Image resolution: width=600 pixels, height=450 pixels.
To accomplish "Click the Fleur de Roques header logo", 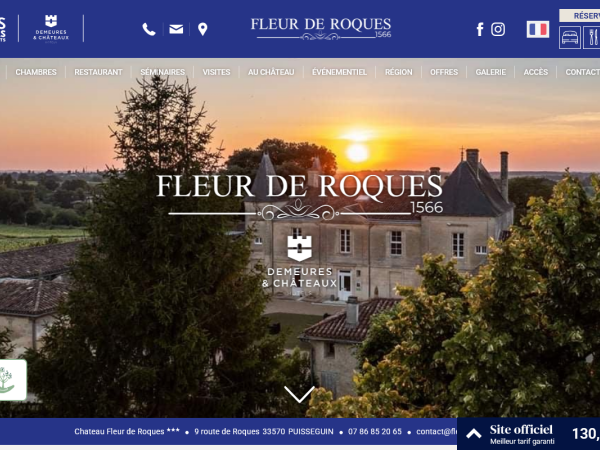I will [321, 28].
